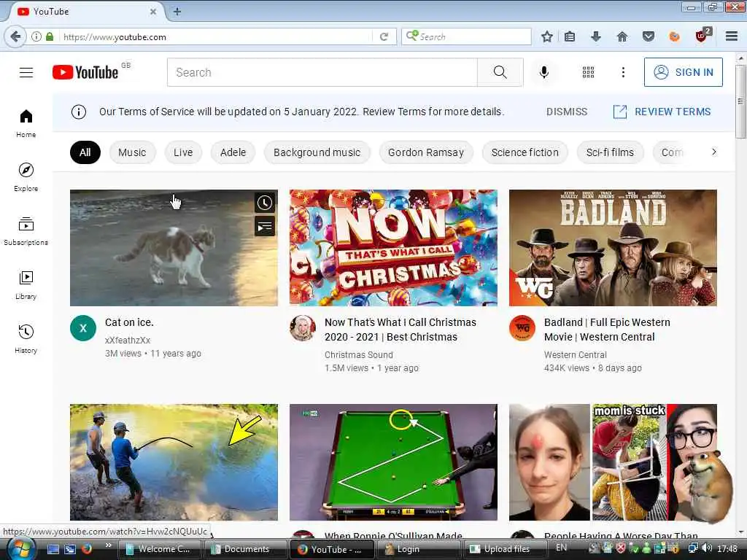747x560 pixels.
Task: Open the YouTube hamburger guide menu
Action: pyautogui.click(x=26, y=72)
